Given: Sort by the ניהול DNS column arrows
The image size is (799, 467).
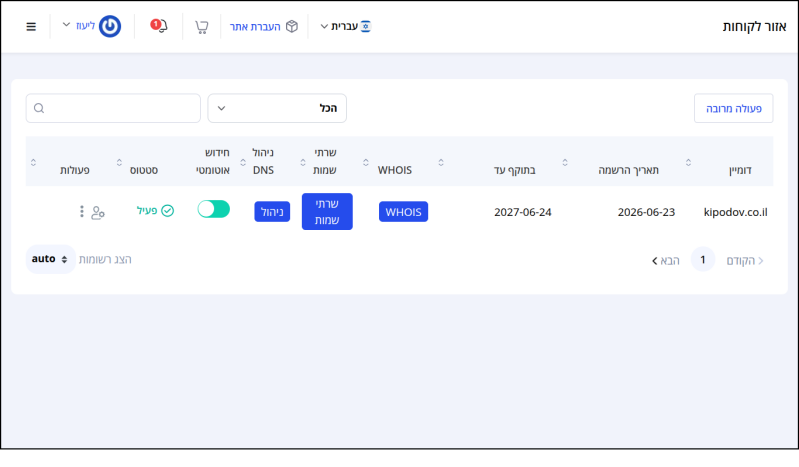Looking at the screenshot, I should [x=243, y=162].
